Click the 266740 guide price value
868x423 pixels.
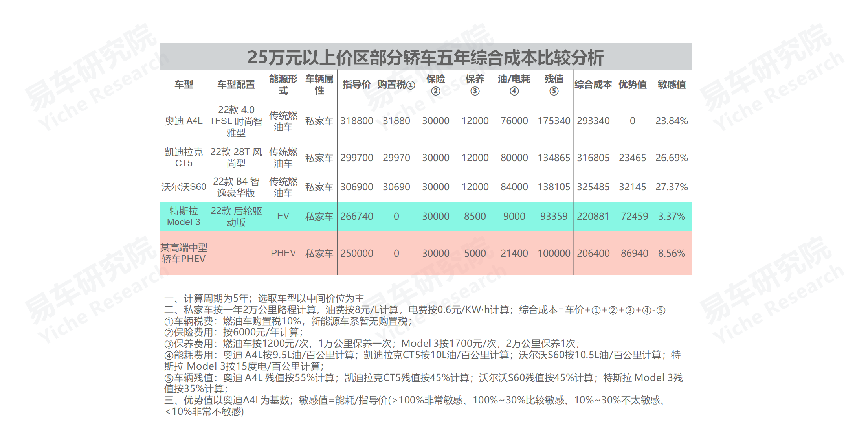pyautogui.click(x=357, y=217)
